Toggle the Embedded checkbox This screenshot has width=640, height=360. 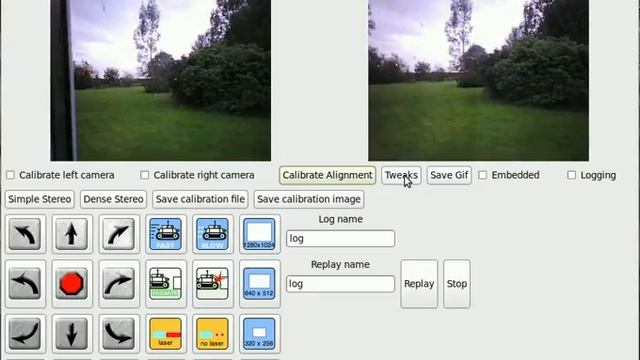(483, 175)
